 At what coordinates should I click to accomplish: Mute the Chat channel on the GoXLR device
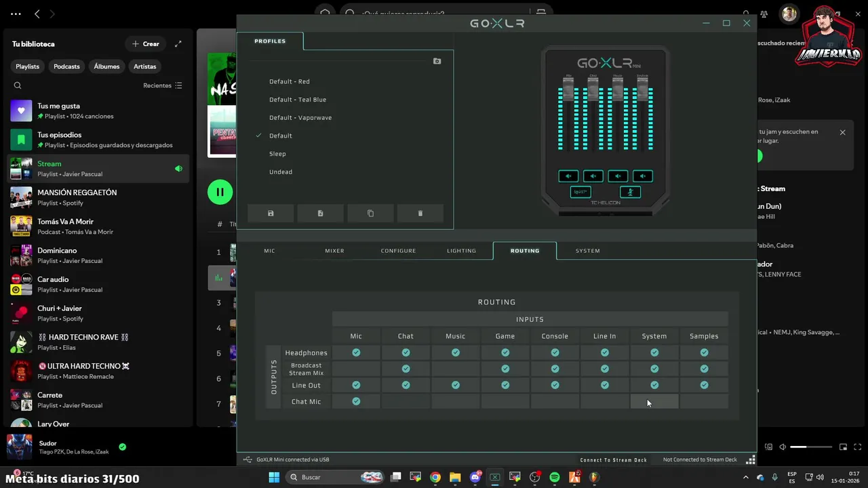click(x=593, y=176)
